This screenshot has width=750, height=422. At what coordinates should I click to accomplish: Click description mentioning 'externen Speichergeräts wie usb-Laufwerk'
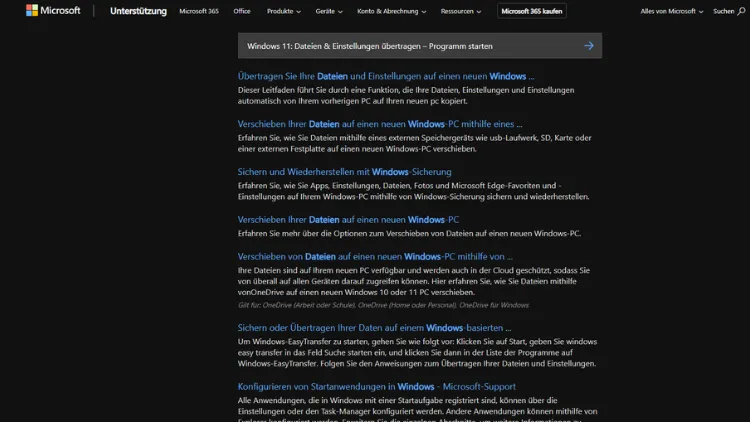(415, 143)
